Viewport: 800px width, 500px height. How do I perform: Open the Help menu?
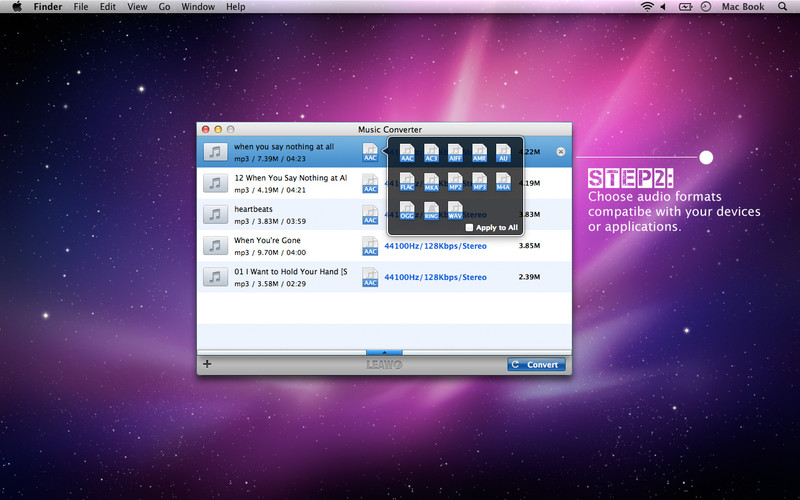236,7
